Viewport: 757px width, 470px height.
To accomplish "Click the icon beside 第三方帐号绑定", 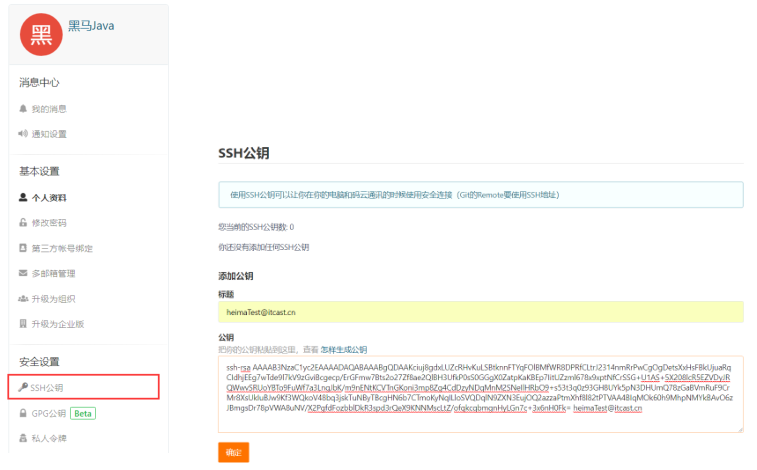I will (x=23, y=248).
